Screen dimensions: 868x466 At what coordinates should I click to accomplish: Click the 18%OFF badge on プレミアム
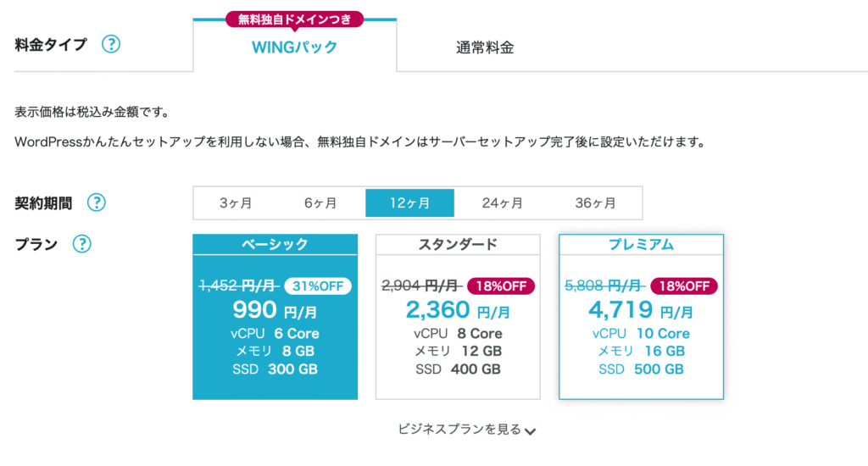pyautogui.click(x=684, y=286)
